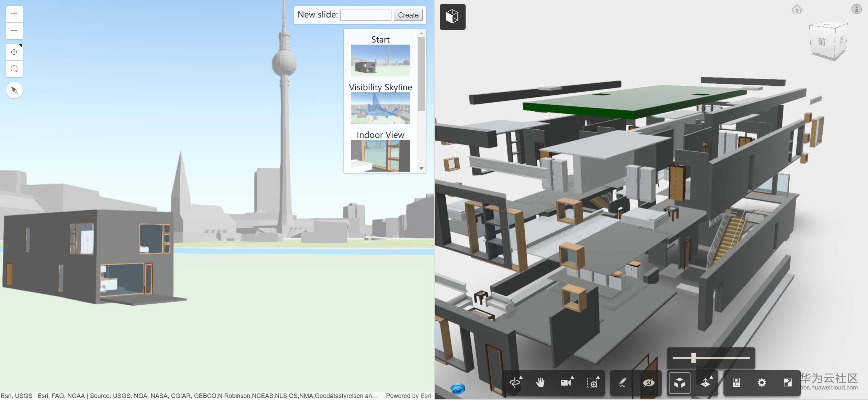Select the pan hand tool
Viewport: 868px width, 400px height.
540,382
